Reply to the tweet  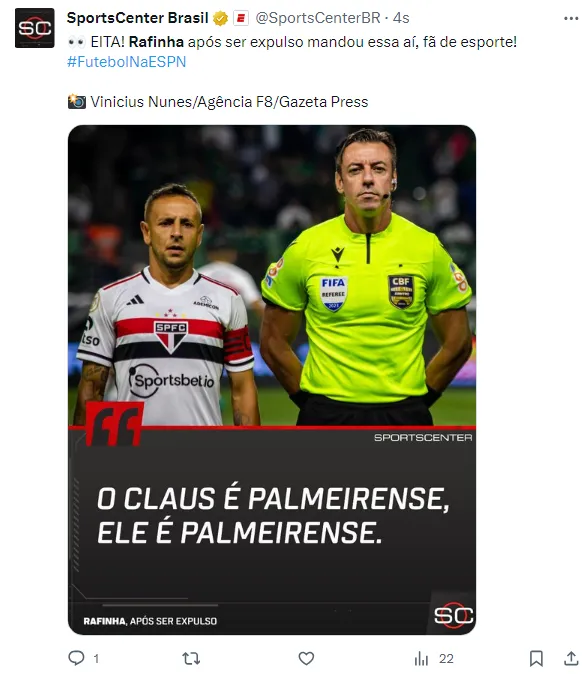(77, 658)
